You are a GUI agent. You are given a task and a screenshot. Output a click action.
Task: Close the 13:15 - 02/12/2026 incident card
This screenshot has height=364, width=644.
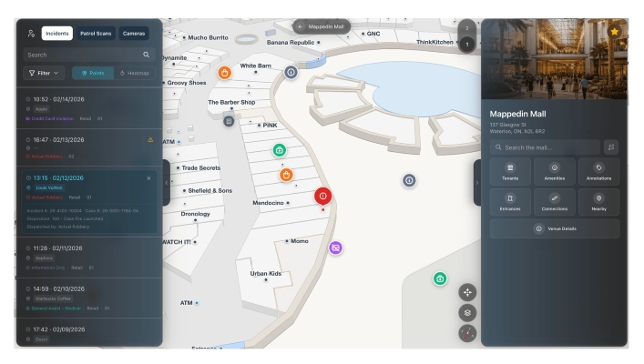pyautogui.click(x=148, y=178)
